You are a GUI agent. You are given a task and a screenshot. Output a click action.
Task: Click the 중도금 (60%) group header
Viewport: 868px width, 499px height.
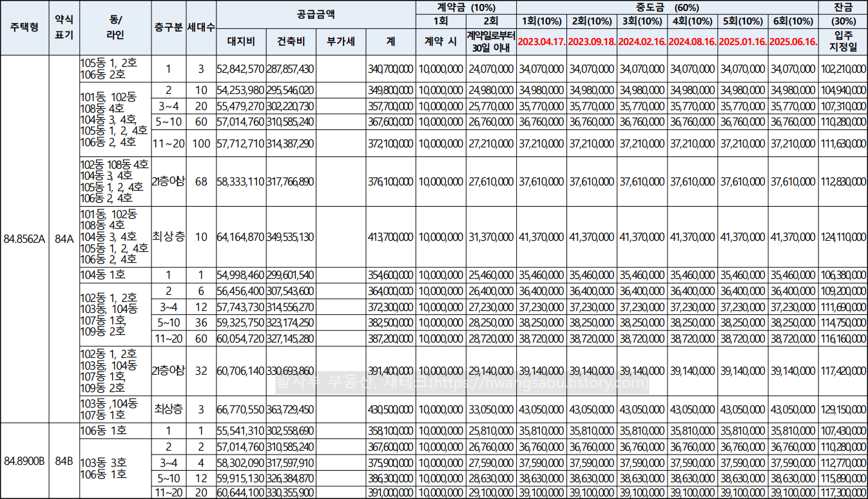[x=667, y=7]
